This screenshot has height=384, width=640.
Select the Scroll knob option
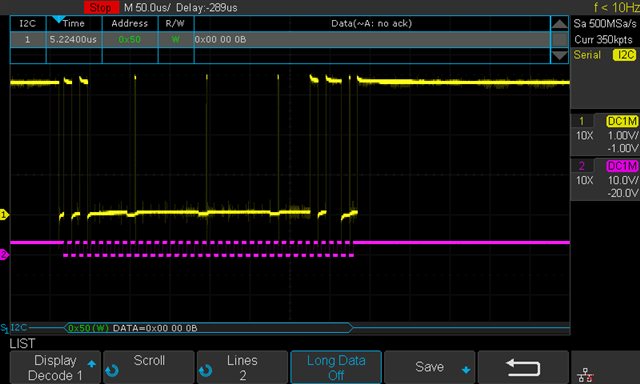[149, 367]
